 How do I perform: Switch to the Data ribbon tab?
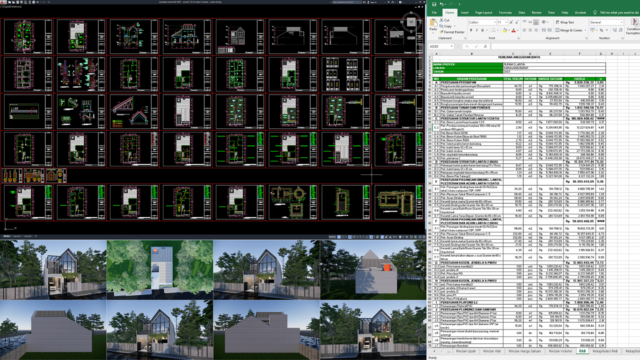coord(522,13)
